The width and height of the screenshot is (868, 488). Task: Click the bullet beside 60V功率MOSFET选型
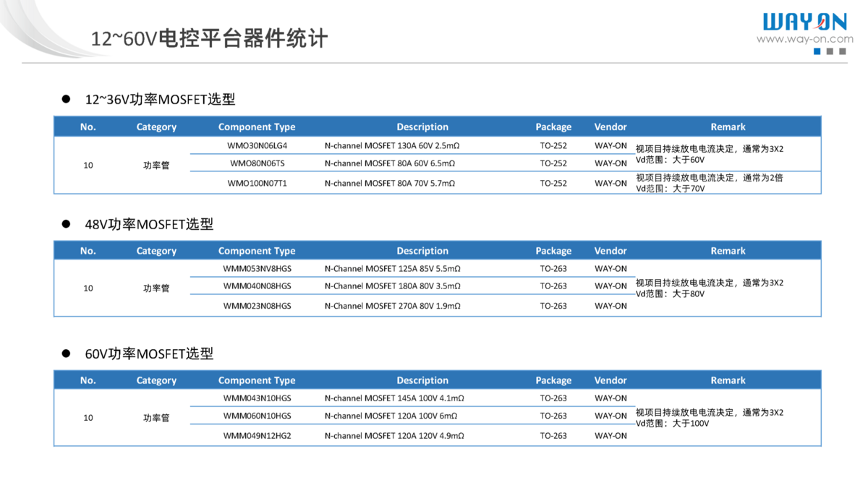[x=66, y=354]
